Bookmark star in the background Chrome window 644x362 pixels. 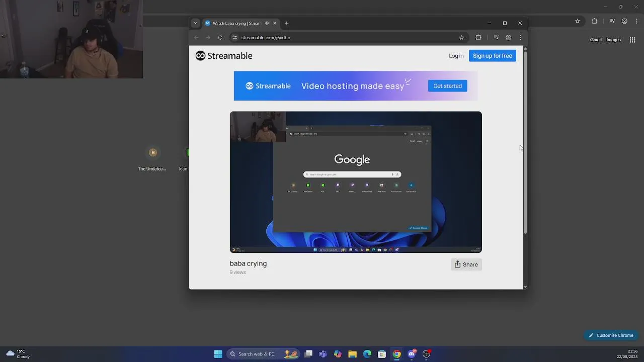pyautogui.click(x=578, y=21)
